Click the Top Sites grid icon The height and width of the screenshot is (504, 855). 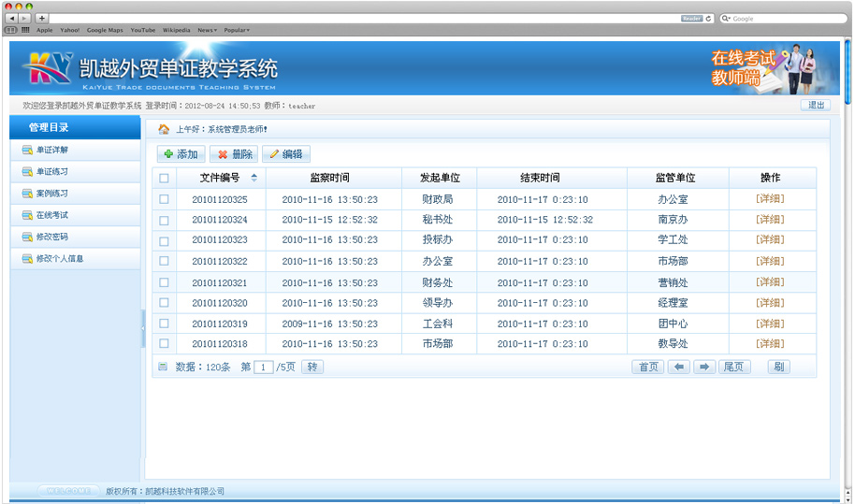click(x=25, y=30)
